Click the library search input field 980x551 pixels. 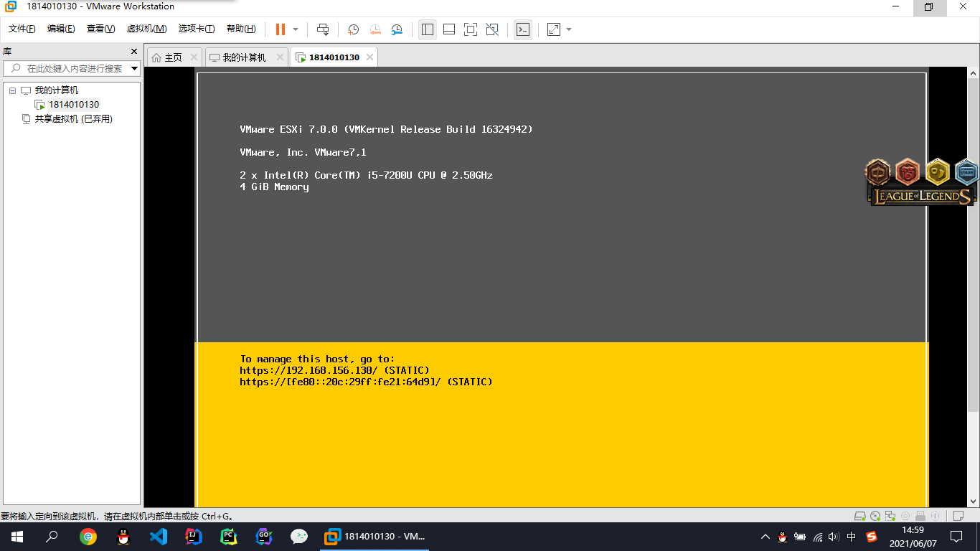click(x=72, y=69)
